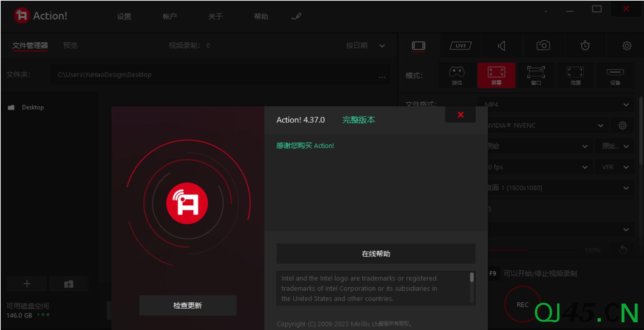
Task: Open the settings gear tab
Action: (627, 45)
